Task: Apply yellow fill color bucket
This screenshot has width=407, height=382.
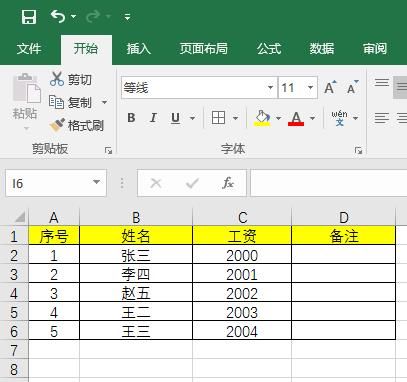Action: click(262, 118)
